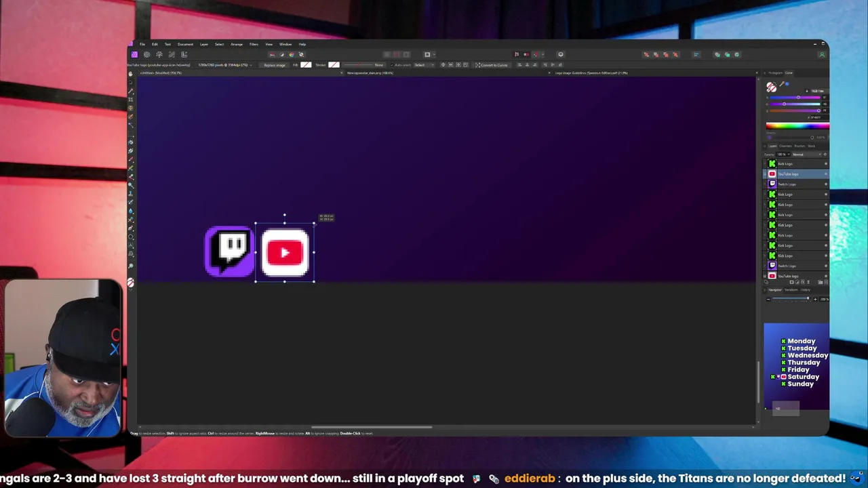Click the Move to Front arrange icon
This screenshot has height=488, width=868.
coord(675,54)
